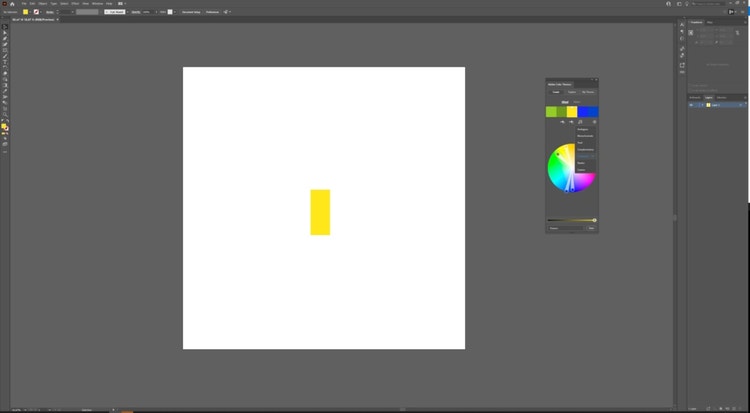Click Add theme colors to Swatches icon
750x413 pixels.
click(595, 122)
